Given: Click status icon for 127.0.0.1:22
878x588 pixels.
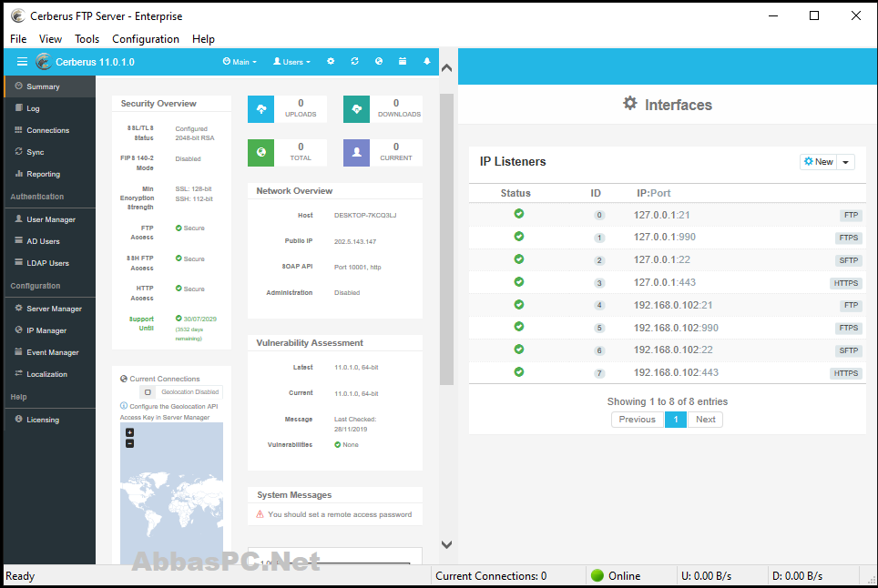Looking at the screenshot, I should (x=519, y=259).
